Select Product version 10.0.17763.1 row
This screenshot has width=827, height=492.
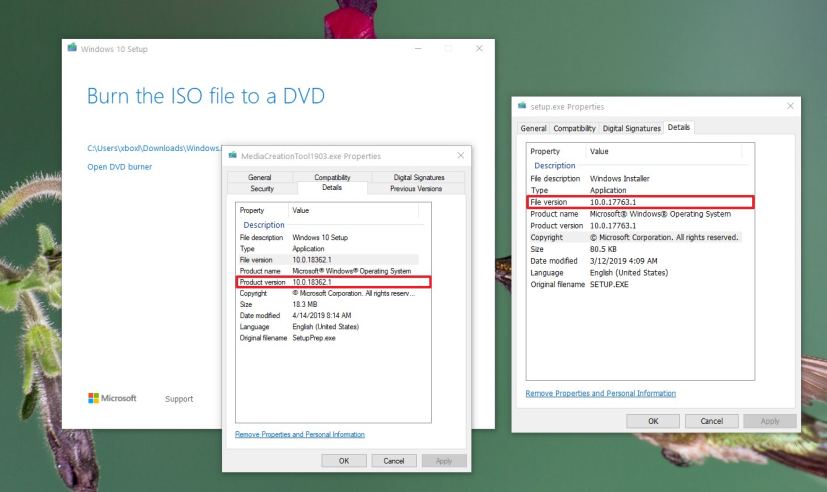(x=635, y=226)
